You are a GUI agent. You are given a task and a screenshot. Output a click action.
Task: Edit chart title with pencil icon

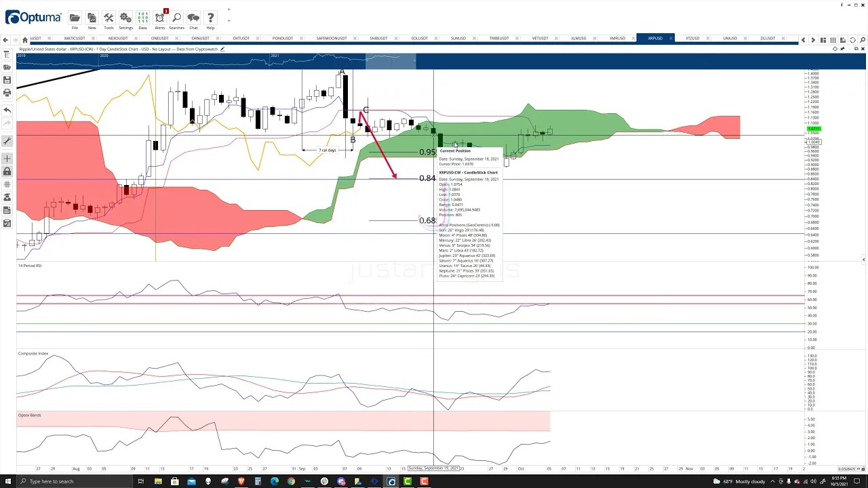tap(222, 49)
